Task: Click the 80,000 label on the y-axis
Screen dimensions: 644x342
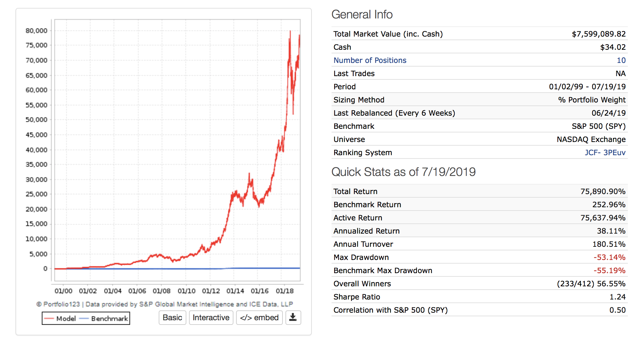Action: point(37,31)
